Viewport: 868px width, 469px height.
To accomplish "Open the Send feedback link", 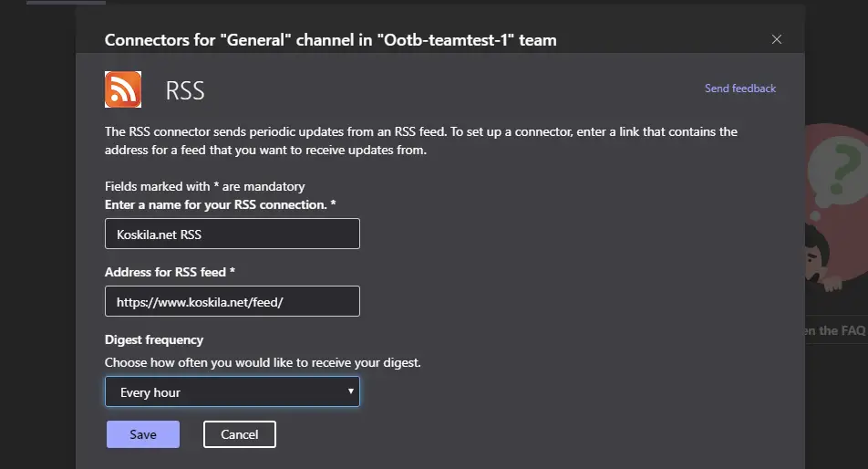I will (x=739, y=89).
